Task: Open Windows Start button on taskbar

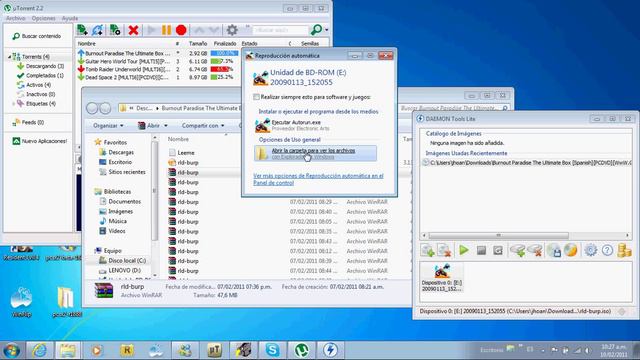Action: coord(11,350)
